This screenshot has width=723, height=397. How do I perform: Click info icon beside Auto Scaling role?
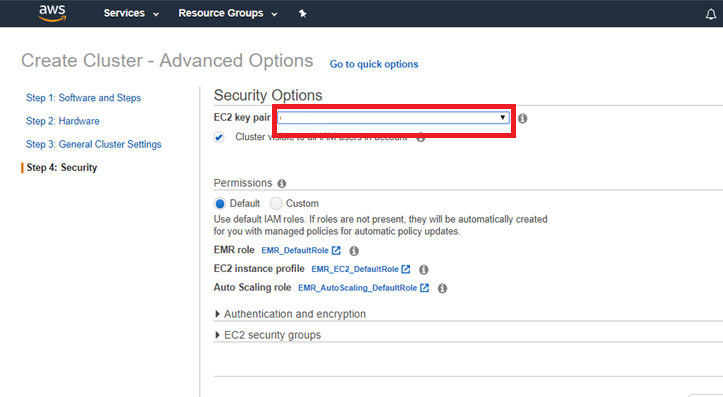(x=442, y=289)
